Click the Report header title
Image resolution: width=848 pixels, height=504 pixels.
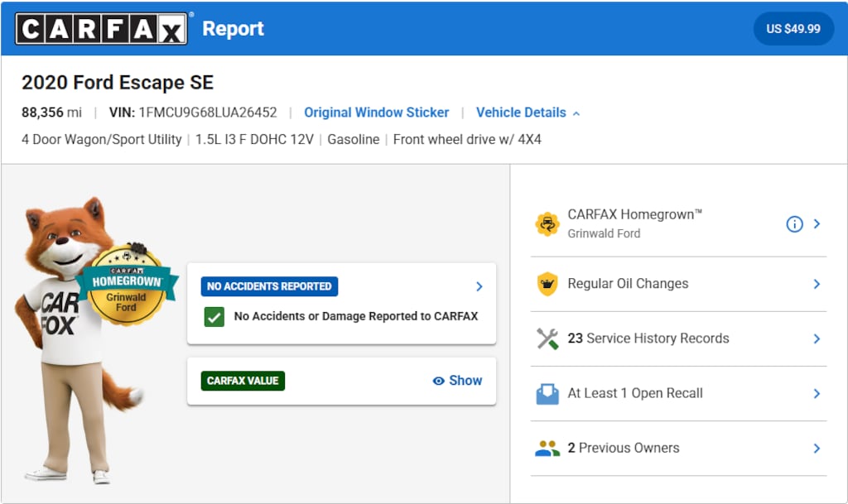point(233,29)
